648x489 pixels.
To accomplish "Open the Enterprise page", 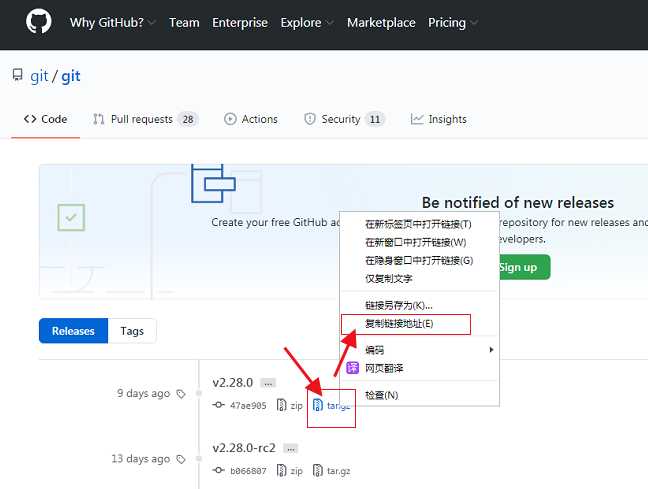I will [240, 22].
